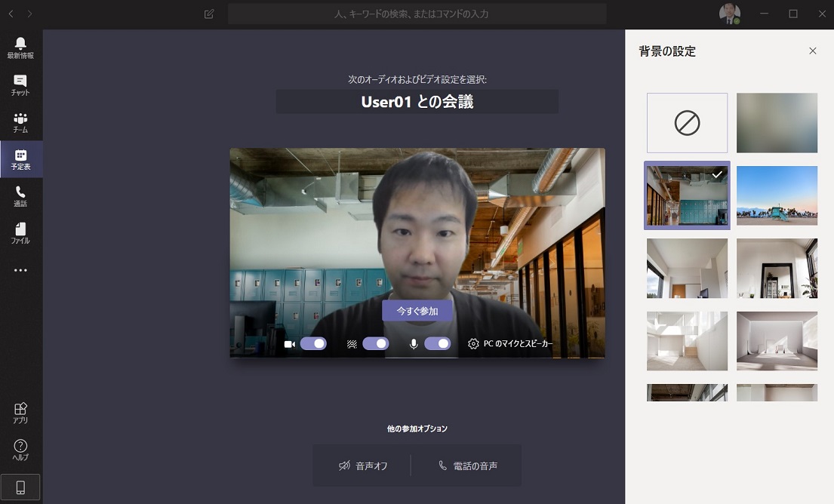Open the Help icon (ヘルプ)
834x504 pixels.
click(x=20, y=449)
